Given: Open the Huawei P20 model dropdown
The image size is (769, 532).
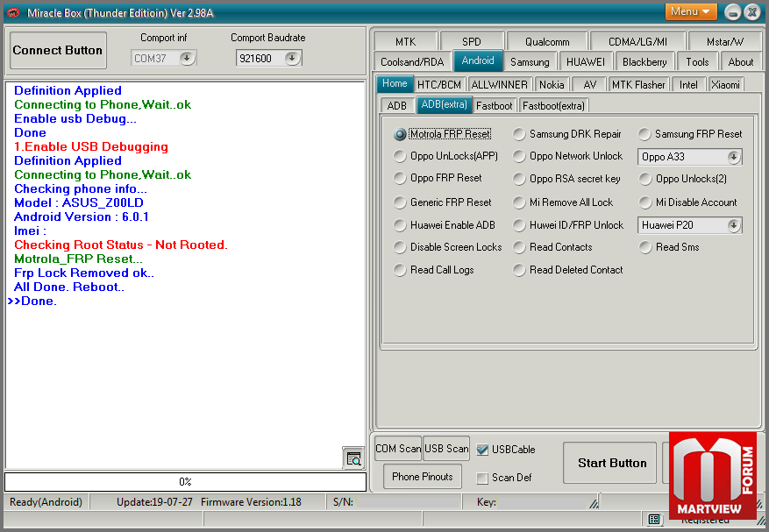Looking at the screenshot, I should (x=733, y=225).
